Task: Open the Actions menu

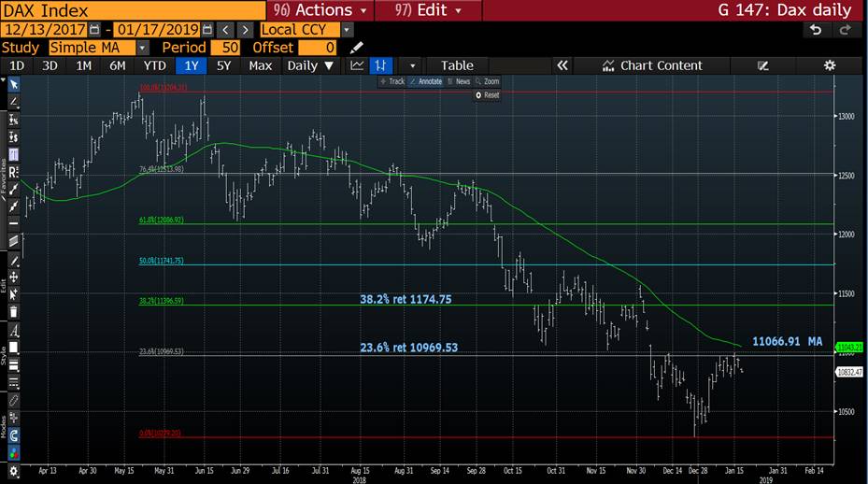Action: pos(320,10)
